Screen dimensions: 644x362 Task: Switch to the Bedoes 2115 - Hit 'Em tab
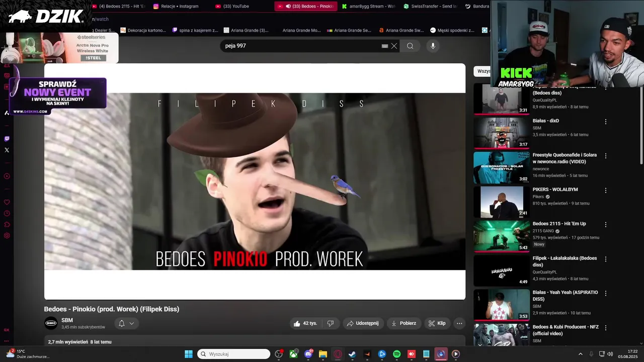pyautogui.click(x=118, y=6)
